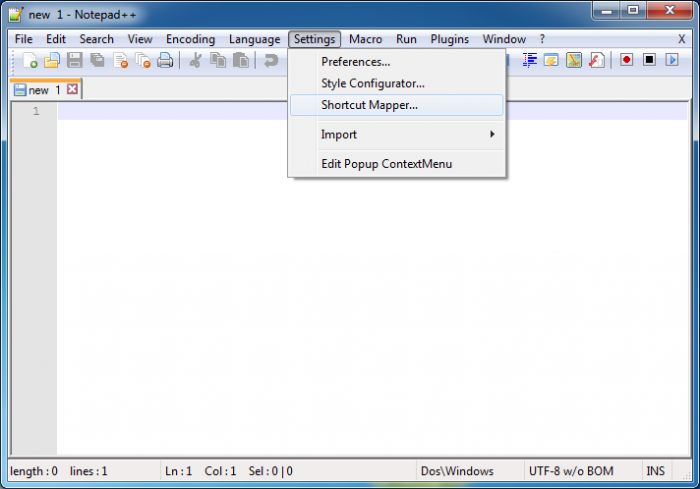Choose Preferences... from the Settings menu
This screenshot has width=700, height=489.
[x=396, y=62]
